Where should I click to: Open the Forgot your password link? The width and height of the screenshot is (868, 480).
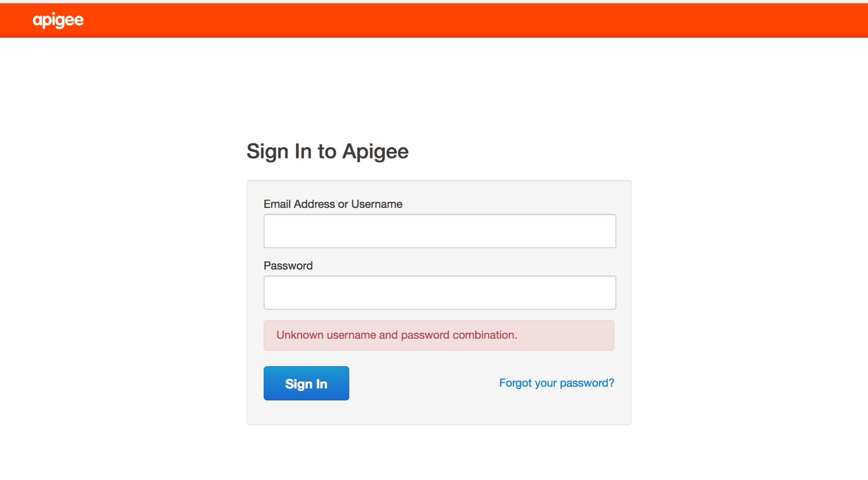(556, 383)
